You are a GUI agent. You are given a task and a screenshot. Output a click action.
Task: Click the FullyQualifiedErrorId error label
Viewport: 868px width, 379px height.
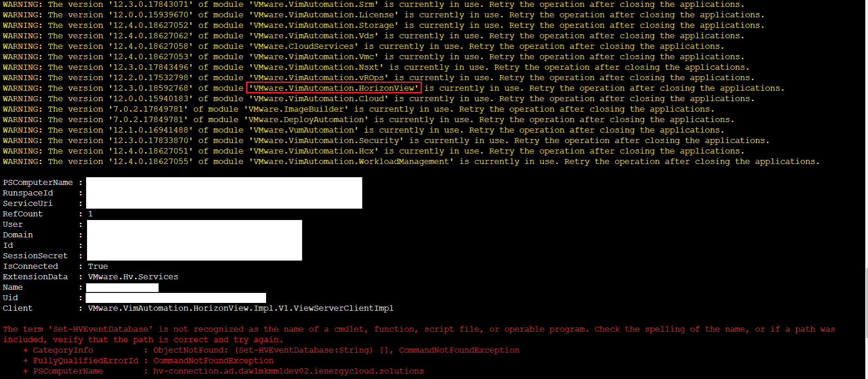tap(86, 361)
